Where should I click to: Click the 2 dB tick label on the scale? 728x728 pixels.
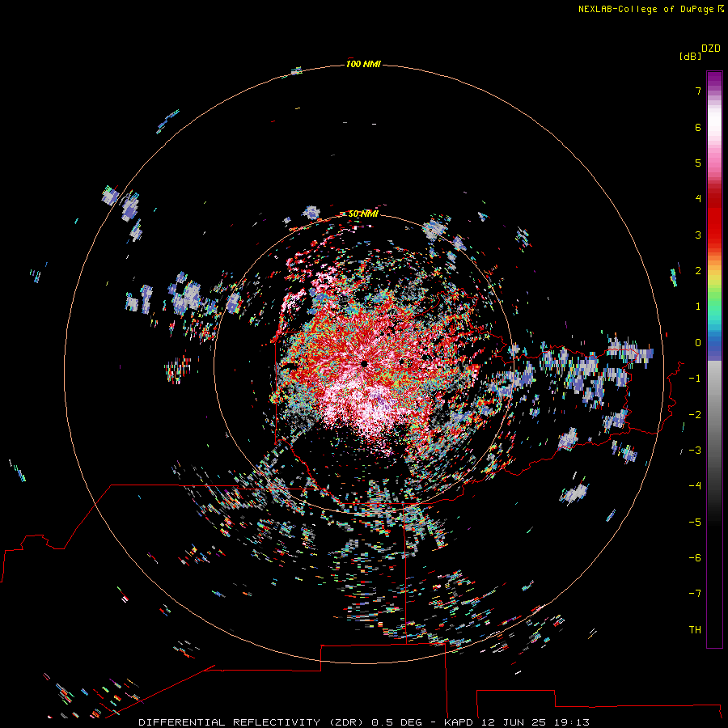(x=698, y=271)
